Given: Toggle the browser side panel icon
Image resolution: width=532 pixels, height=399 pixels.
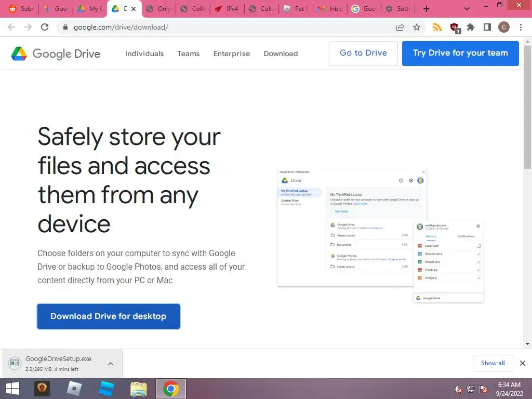Looking at the screenshot, I should [x=487, y=27].
